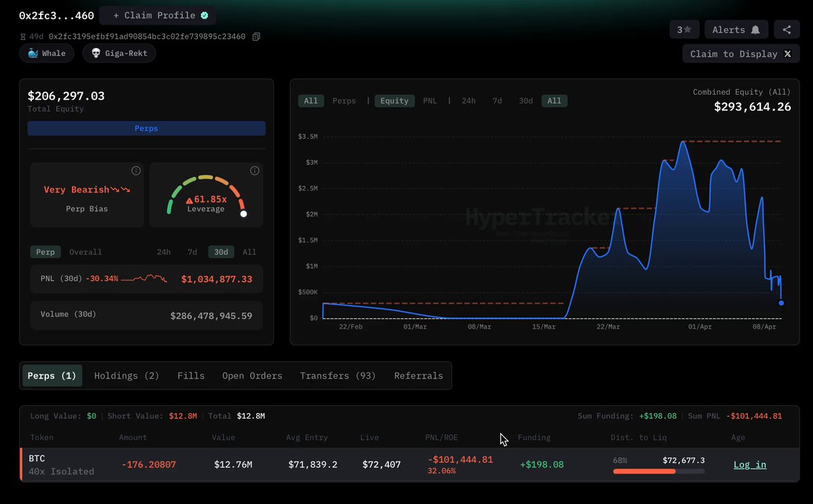This screenshot has width=813, height=504.
Task: Open the Holdings (2) tab
Action: (127, 375)
